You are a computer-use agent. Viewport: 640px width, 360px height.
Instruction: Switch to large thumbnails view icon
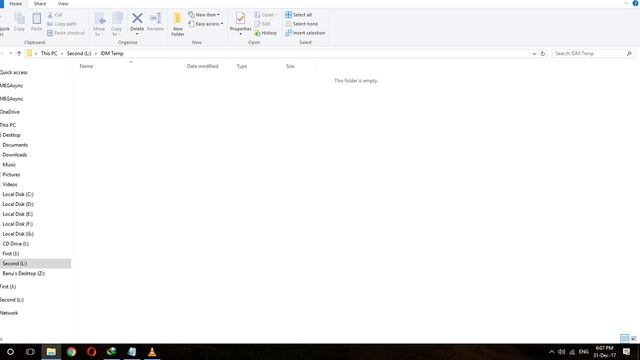pos(633,338)
